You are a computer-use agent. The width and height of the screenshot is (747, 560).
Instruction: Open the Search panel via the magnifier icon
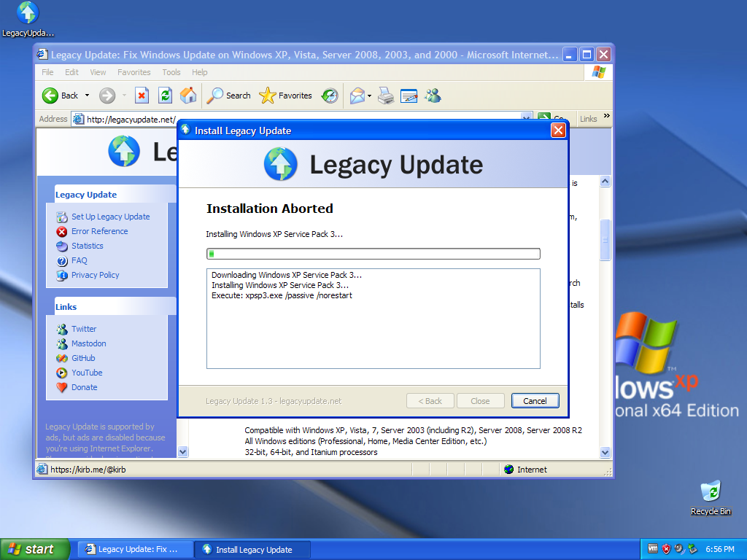pos(216,96)
